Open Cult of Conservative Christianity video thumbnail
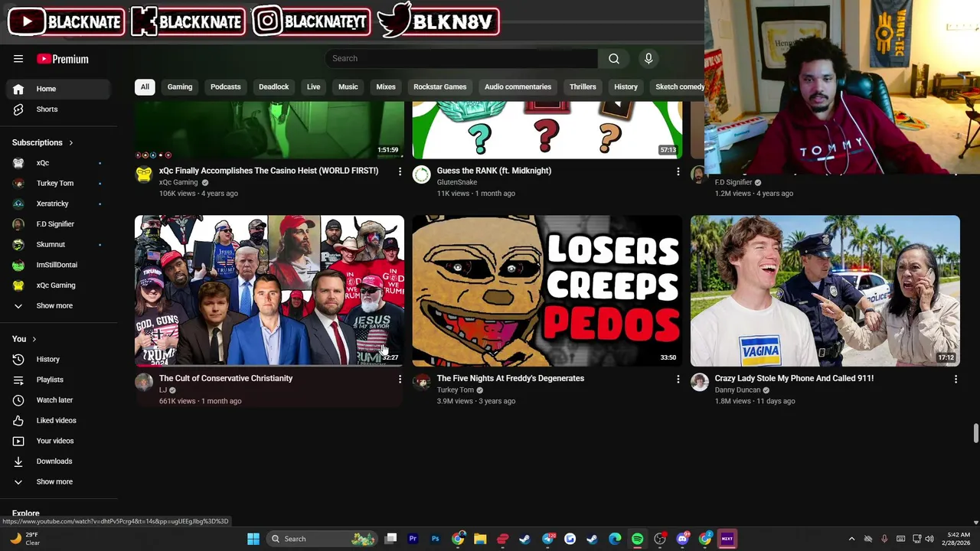Screen dimensions: 980x551 tap(269, 291)
